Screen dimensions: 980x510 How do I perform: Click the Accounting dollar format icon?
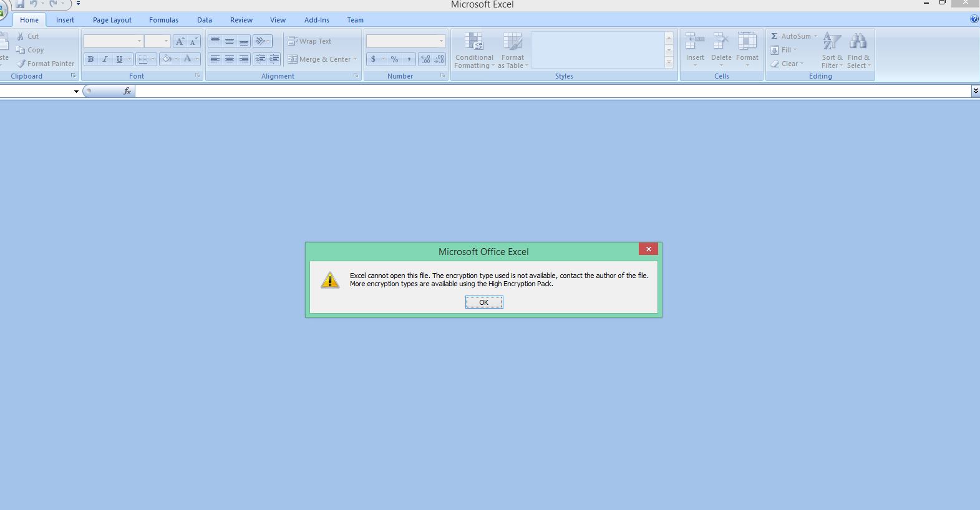coord(373,59)
